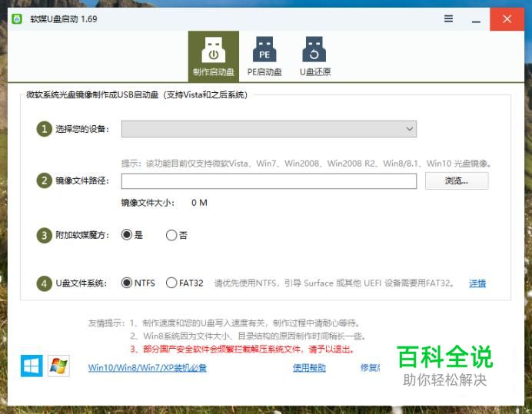This screenshot has width=532, height=414.
Task: Open Win10/Win8/Win7/XP装机必备 link
Action: pyautogui.click(x=148, y=368)
